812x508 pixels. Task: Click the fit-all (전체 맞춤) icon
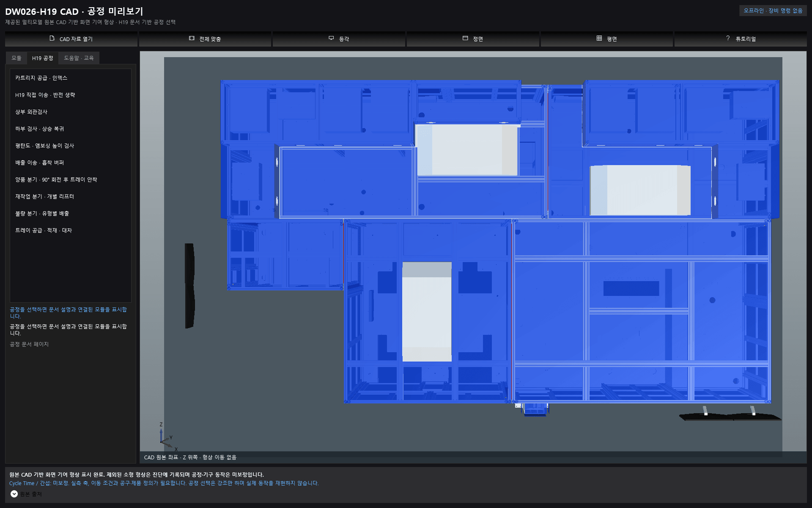click(192, 39)
